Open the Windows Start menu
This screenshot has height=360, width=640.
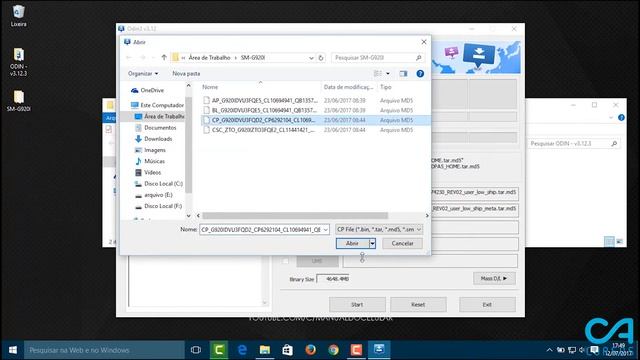[x=13, y=350]
